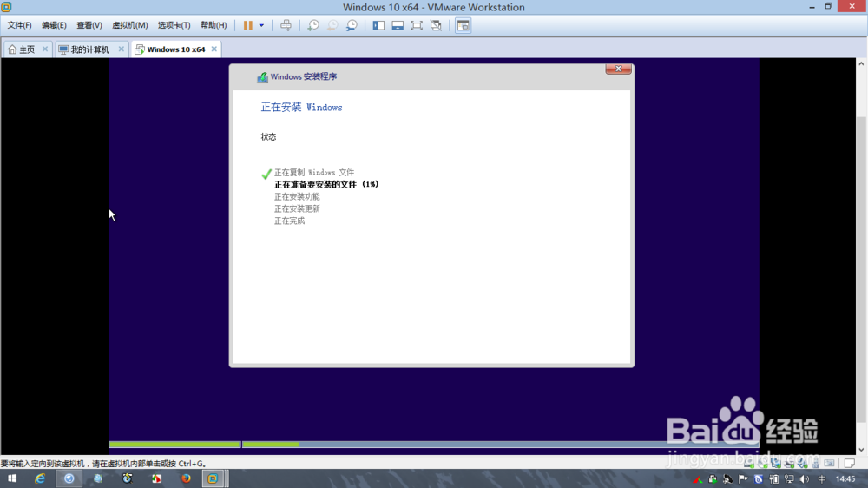Close the Windows 10 x64 tab
The height and width of the screenshot is (488, 868).
[x=214, y=49]
